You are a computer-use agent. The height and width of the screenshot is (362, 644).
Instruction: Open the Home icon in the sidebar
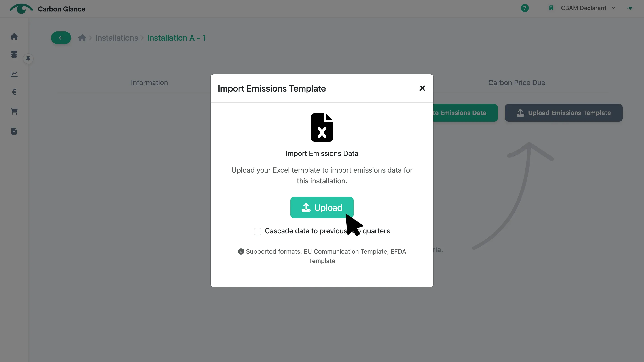point(14,36)
